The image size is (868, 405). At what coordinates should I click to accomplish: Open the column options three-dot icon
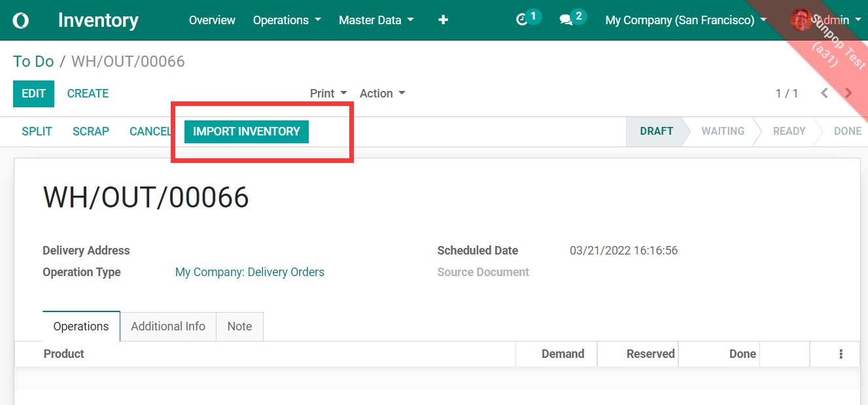(841, 354)
